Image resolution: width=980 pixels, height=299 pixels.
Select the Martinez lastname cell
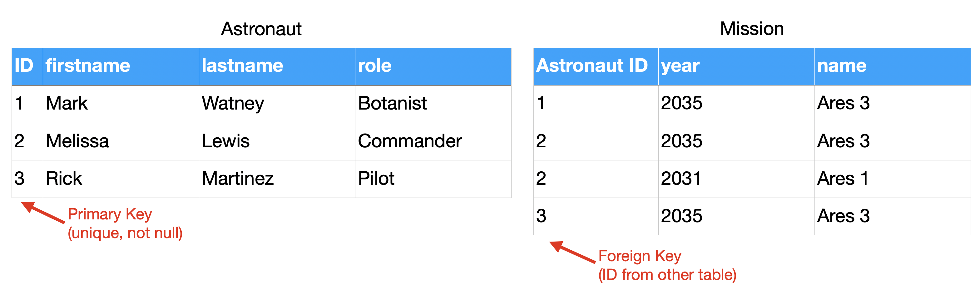pyautogui.click(x=238, y=179)
